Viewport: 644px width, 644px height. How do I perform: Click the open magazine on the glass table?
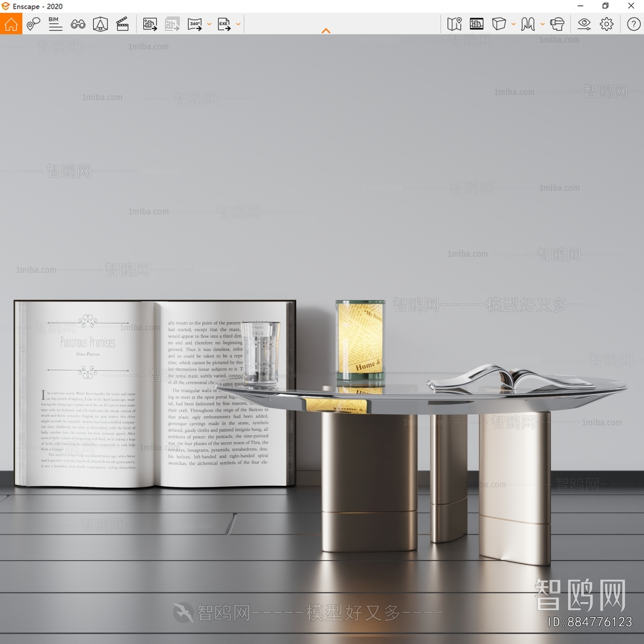(510, 378)
